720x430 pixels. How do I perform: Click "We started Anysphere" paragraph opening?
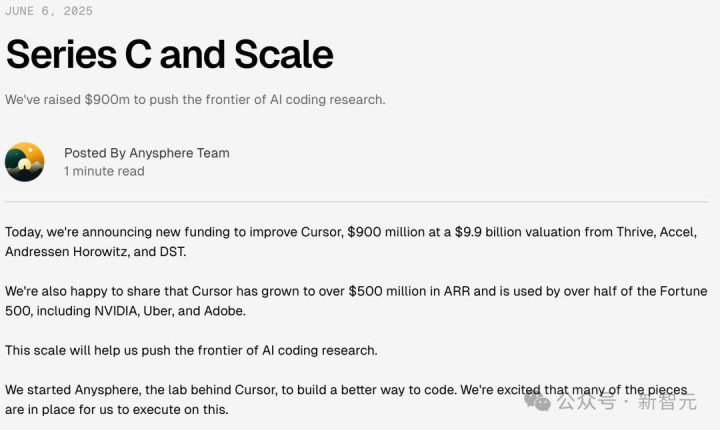tap(69, 389)
